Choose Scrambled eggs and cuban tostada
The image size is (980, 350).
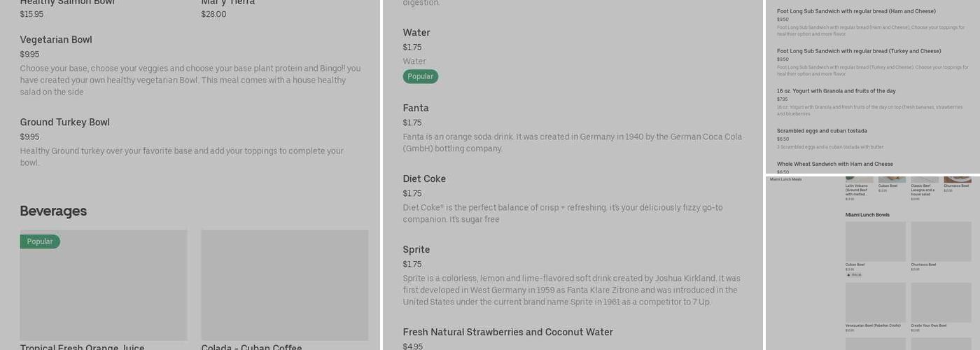point(822,131)
